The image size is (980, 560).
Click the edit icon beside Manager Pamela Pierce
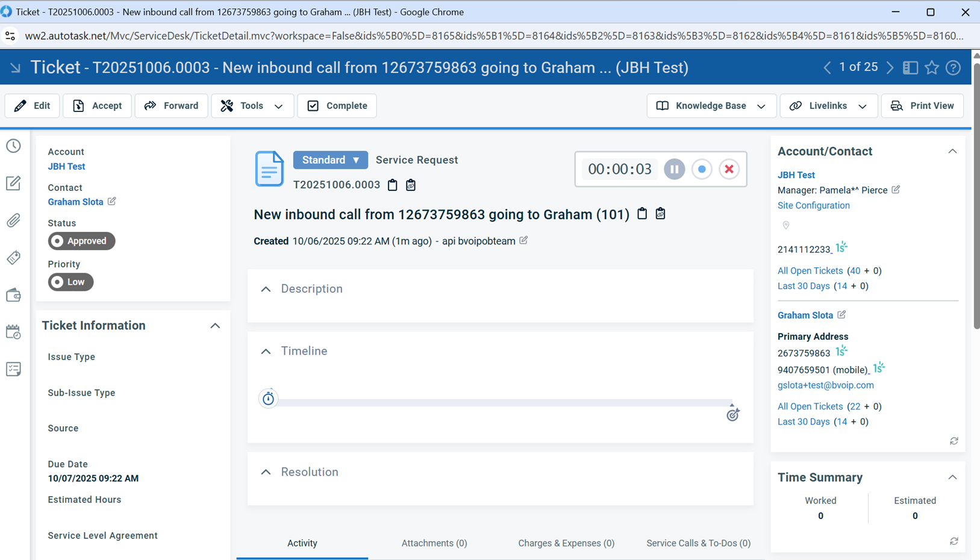coord(896,190)
